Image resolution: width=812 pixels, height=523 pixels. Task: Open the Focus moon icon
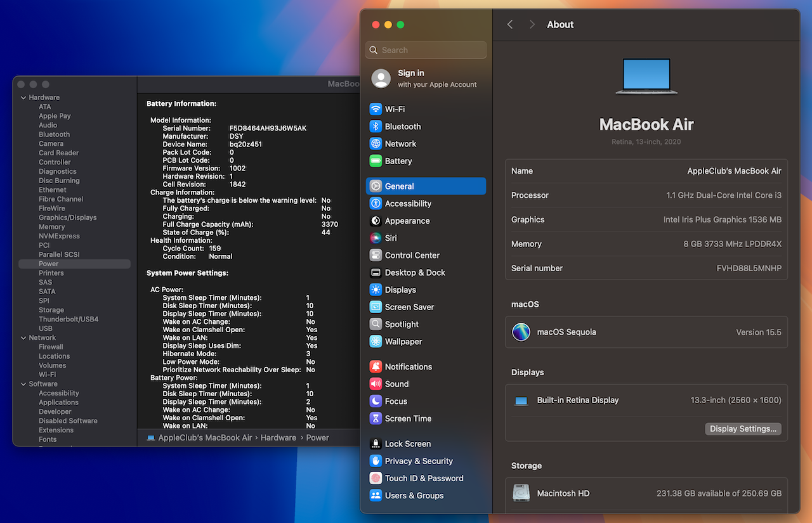[x=376, y=401]
